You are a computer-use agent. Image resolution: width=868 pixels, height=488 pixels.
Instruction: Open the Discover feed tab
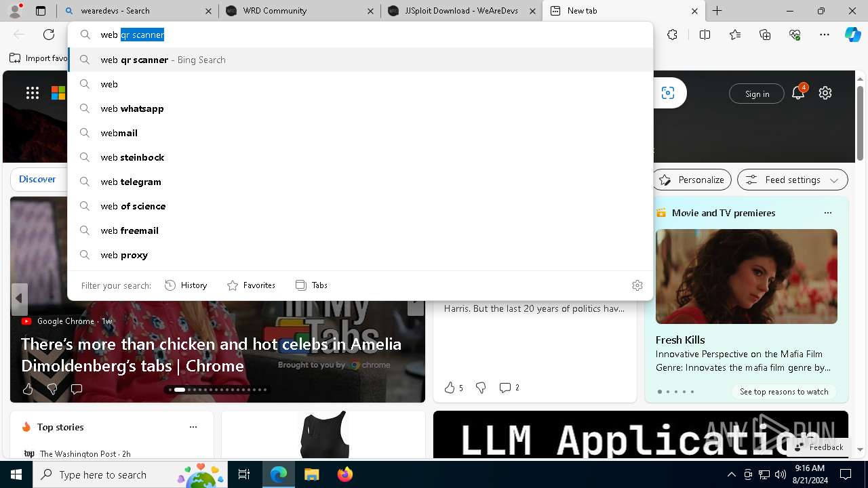tap(37, 180)
